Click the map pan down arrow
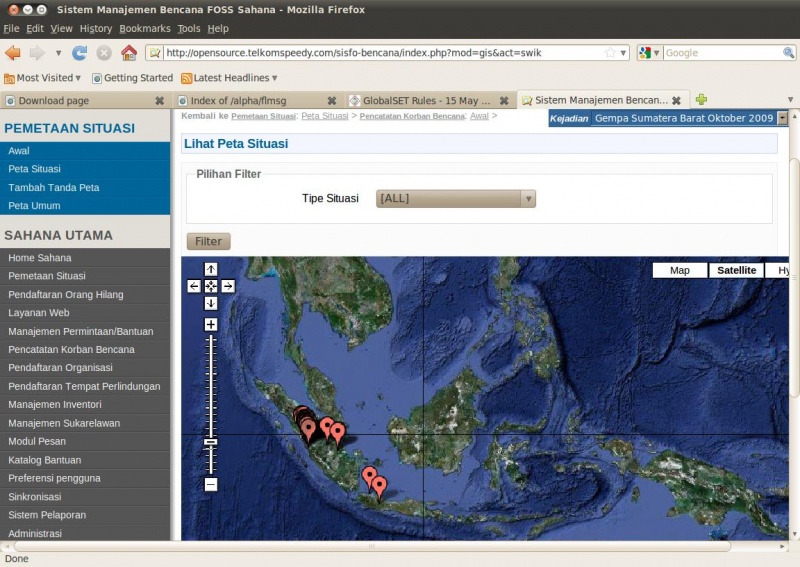Viewport: 800px width, 567px height. tap(211, 303)
